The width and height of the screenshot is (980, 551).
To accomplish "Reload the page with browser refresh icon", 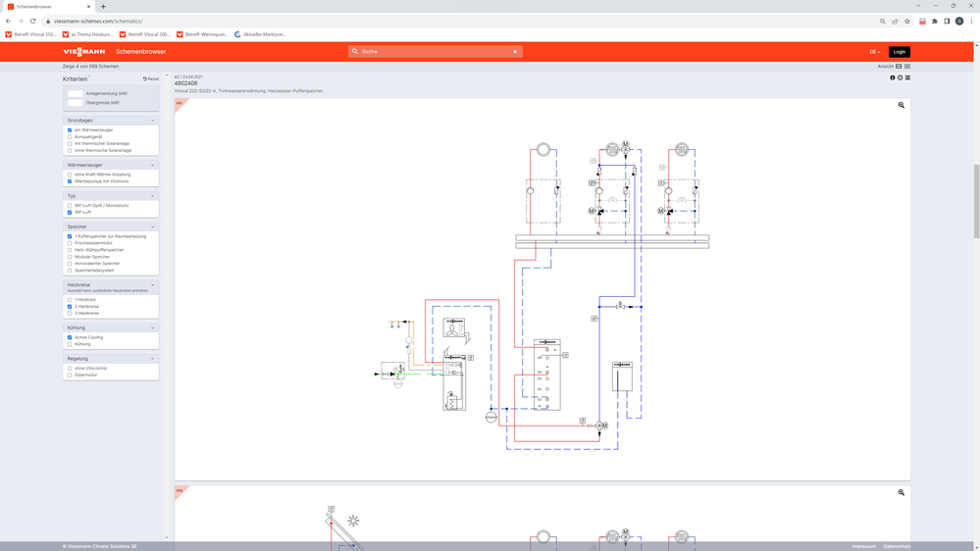I will point(32,21).
